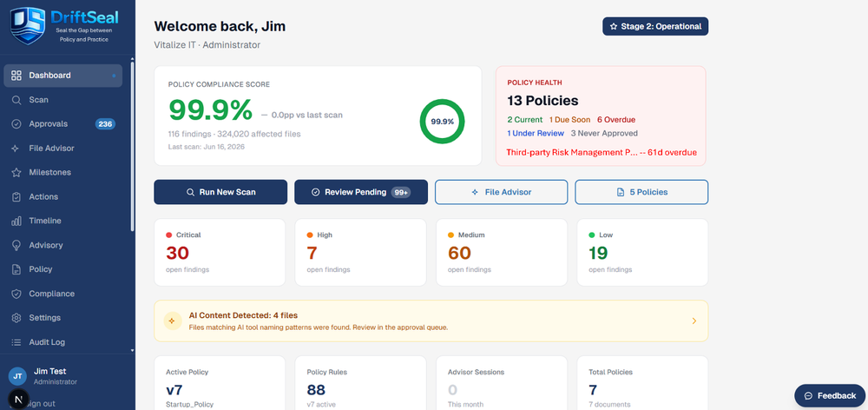Click the 1 Under Review status
Viewport: 868px width, 410px height.
536,134
